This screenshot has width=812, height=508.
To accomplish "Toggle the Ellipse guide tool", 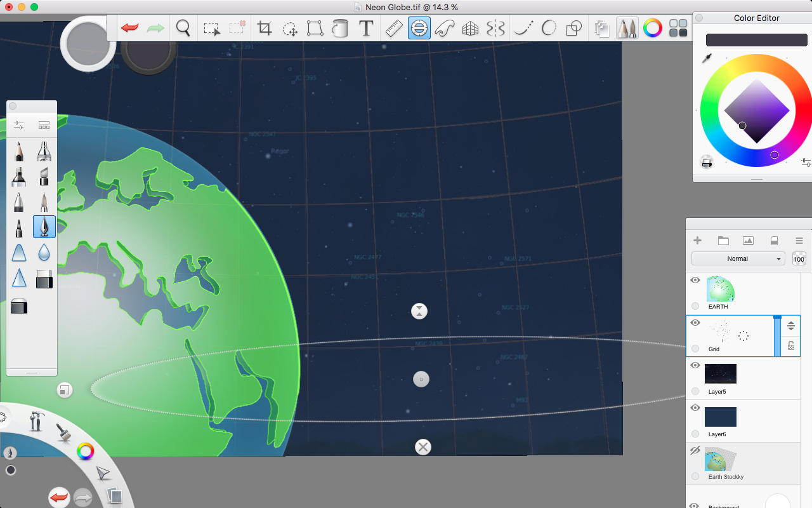I will click(x=419, y=28).
